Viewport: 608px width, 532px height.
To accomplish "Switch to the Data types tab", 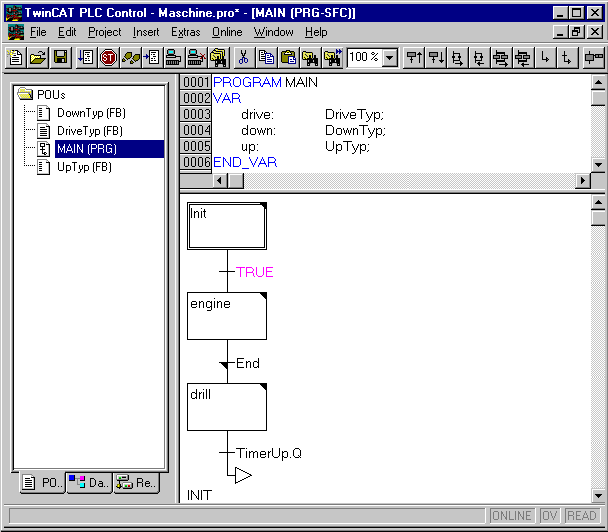I will [90, 483].
